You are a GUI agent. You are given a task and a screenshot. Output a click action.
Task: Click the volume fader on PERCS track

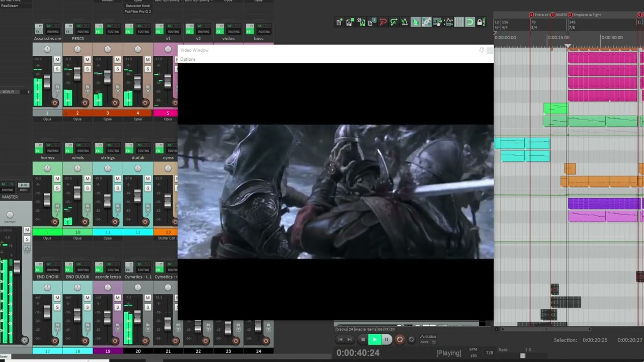[x=77, y=74]
